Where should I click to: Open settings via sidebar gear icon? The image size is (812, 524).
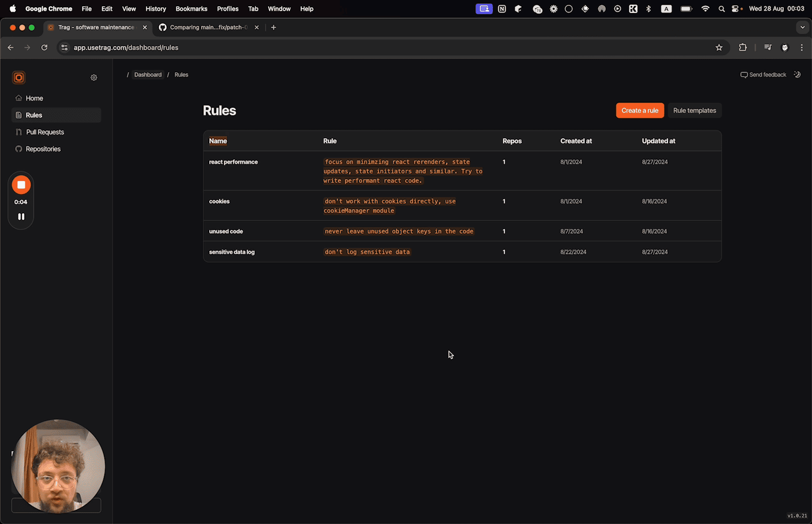94,78
